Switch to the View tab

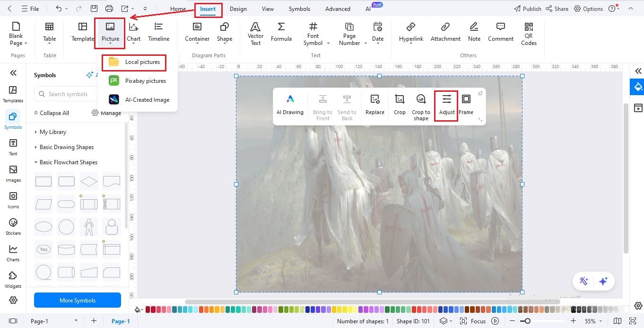pyautogui.click(x=268, y=9)
